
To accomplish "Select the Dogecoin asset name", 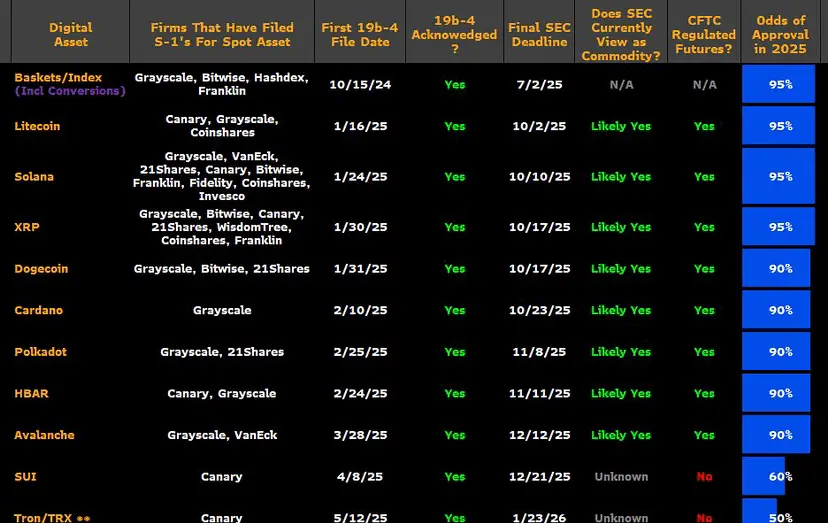I will pyautogui.click(x=41, y=269).
